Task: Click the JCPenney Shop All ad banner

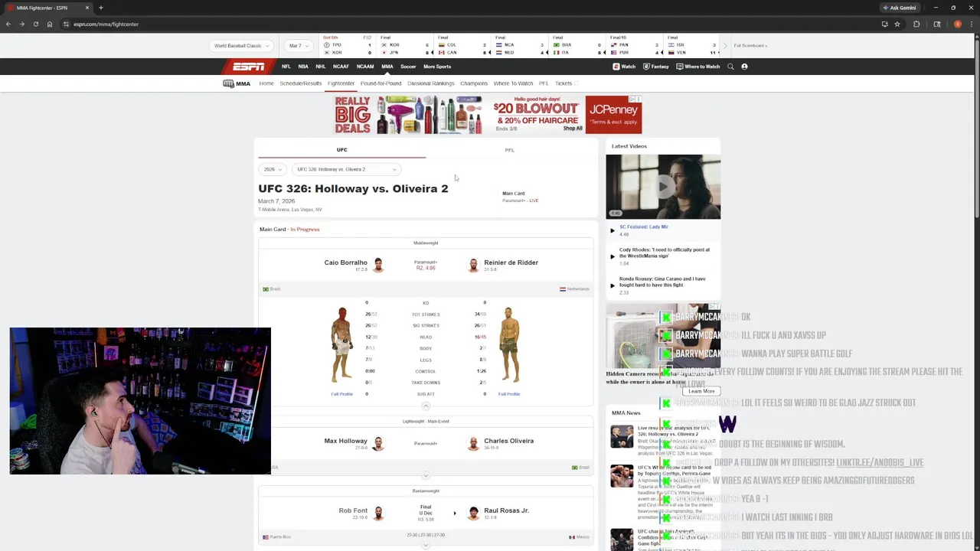Action: click(x=488, y=115)
